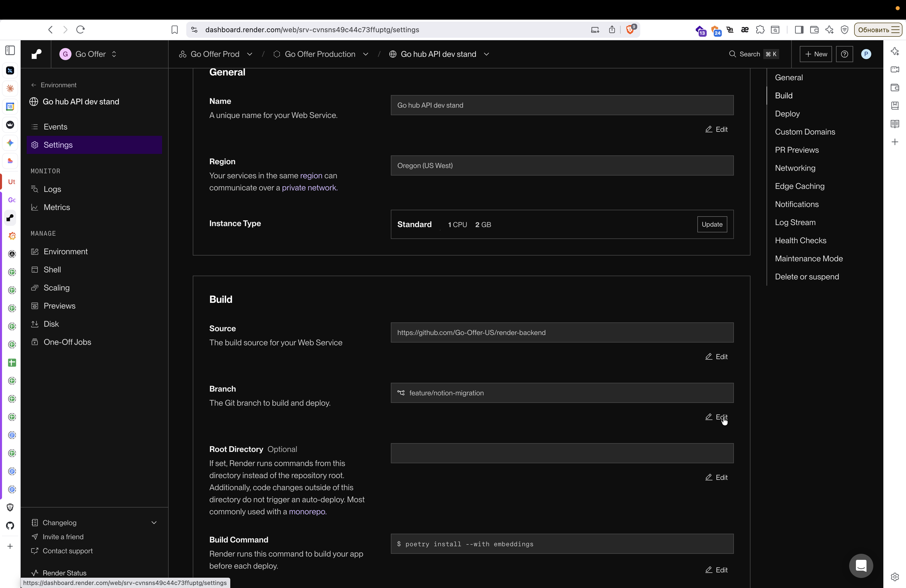Jump to Deploy settings section
The height and width of the screenshot is (588, 906).
(x=787, y=114)
